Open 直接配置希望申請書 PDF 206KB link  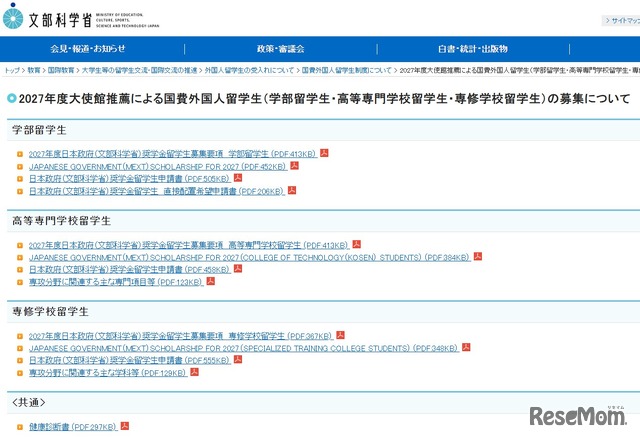[x=157, y=191]
